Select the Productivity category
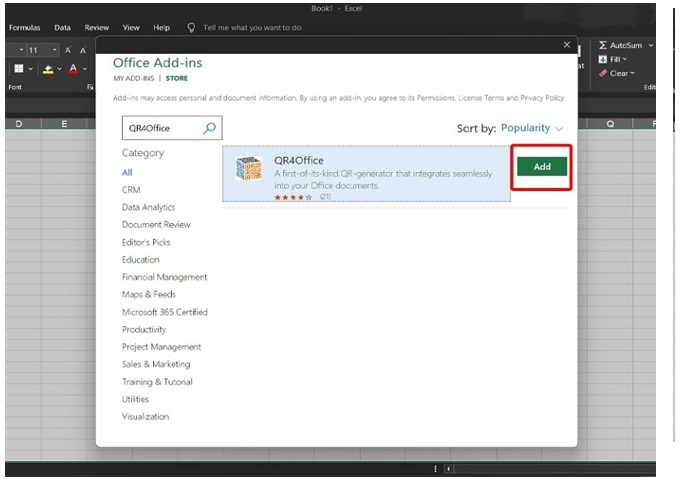The width and height of the screenshot is (691, 479). click(144, 330)
